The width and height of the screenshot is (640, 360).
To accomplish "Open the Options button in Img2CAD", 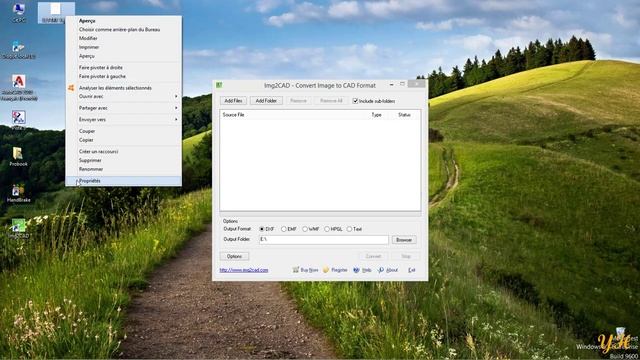I will 234,256.
